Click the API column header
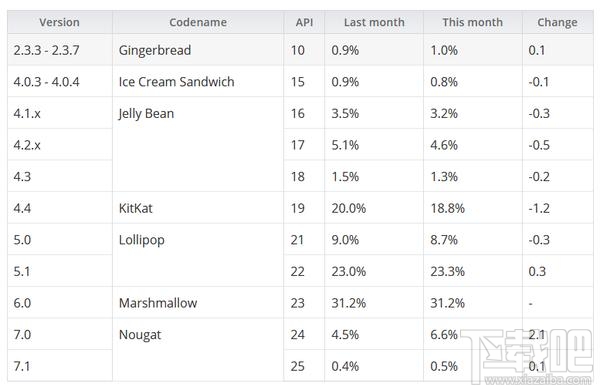This screenshot has height=390, width=600. click(x=304, y=22)
